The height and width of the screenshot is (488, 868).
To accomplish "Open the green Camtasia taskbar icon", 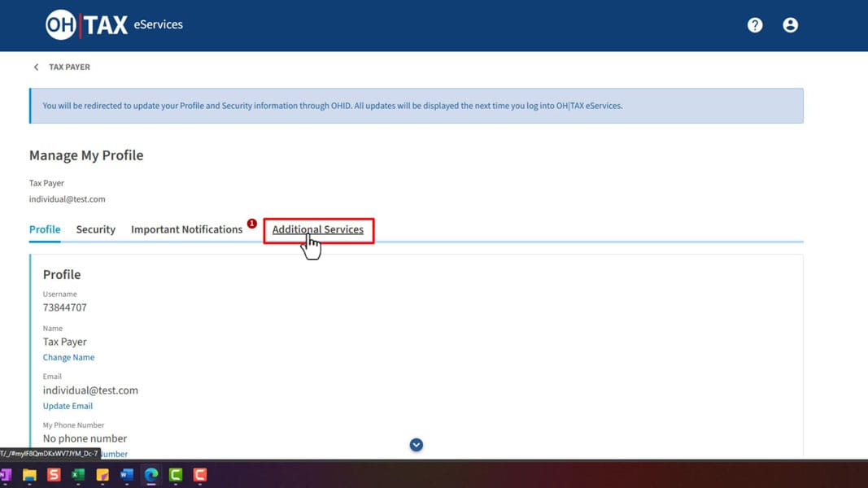I will (x=176, y=475).
